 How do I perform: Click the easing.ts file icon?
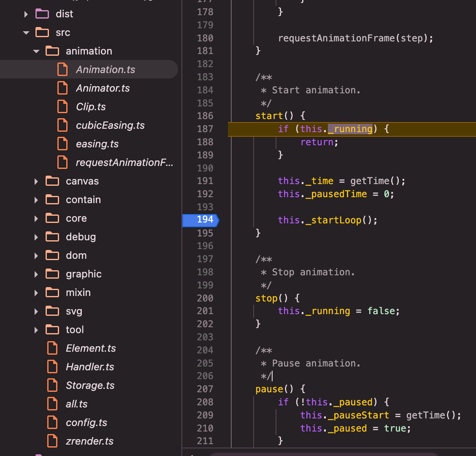point(62,144)
